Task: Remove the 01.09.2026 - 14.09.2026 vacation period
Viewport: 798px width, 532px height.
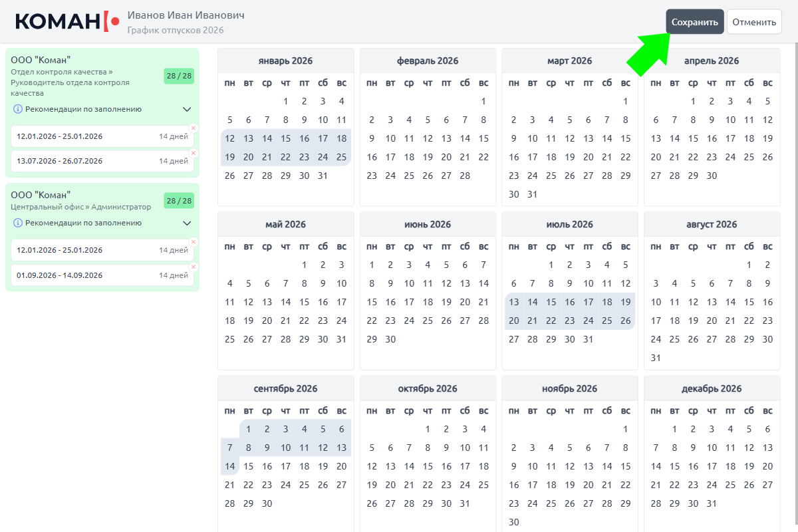Action: tap(194, 267)
